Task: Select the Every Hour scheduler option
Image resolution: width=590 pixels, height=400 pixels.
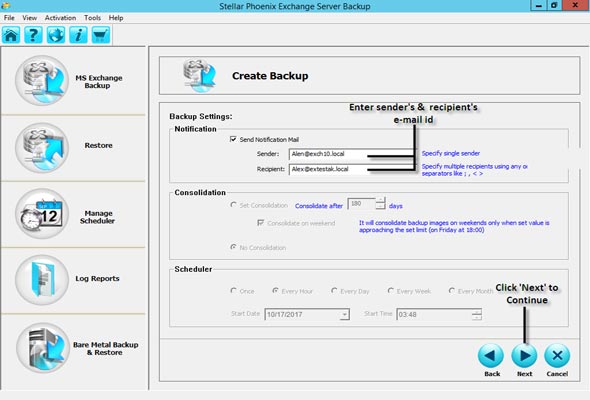Action: point(275,290)
